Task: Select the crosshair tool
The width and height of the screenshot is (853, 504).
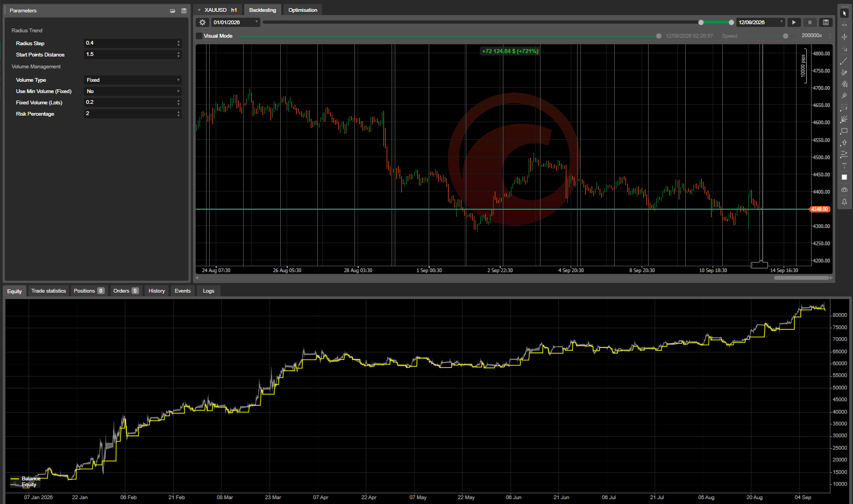Action: (844, 25)
